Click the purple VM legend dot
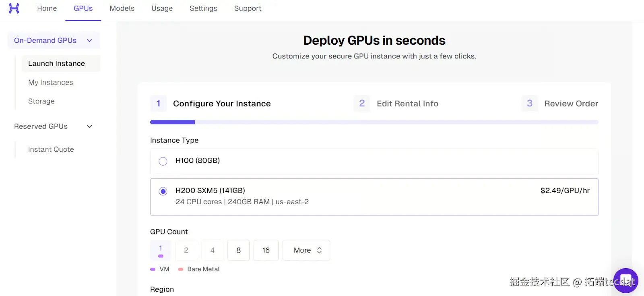644x296 pixels. point(153,269)
